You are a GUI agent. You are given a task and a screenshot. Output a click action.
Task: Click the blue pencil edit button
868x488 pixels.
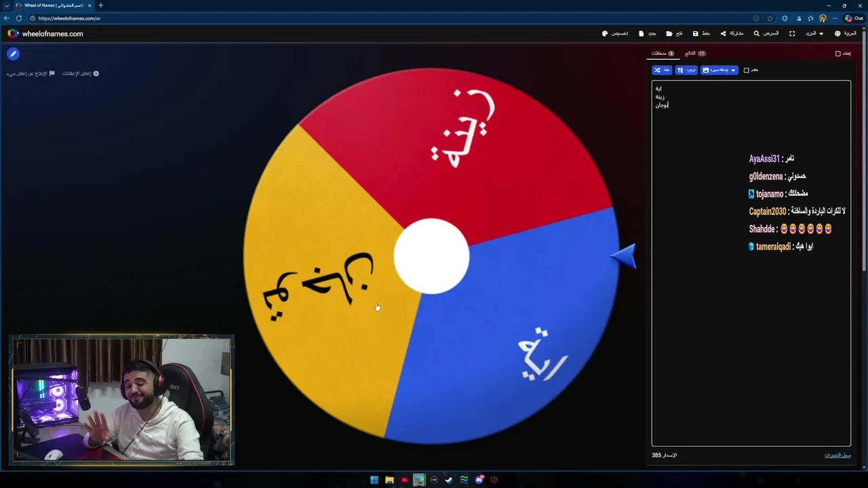click(x=13, y=54)
